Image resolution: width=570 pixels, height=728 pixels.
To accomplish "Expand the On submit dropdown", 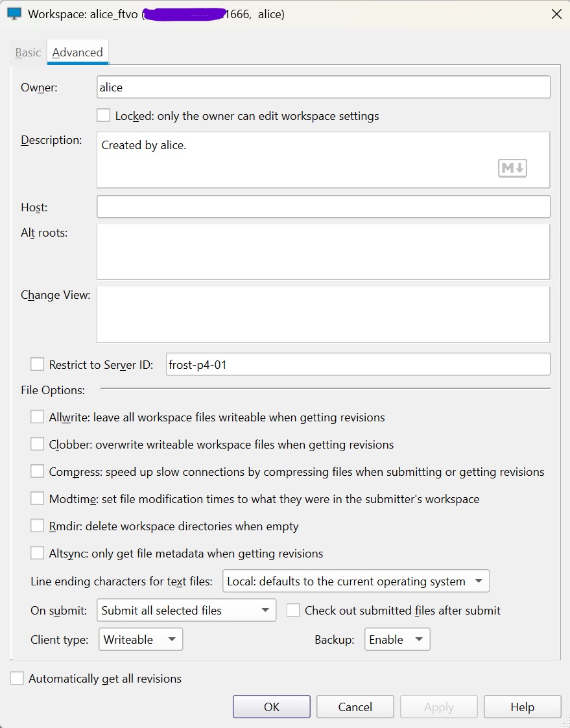I will click(186, 611).
